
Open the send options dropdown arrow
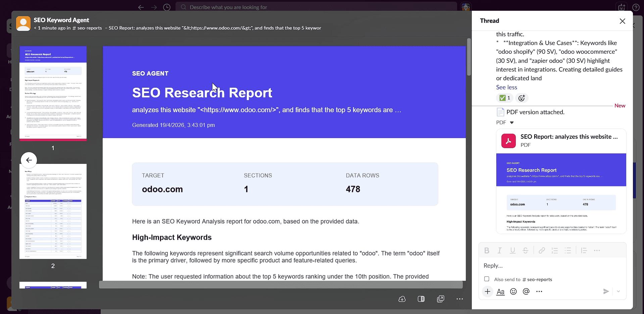[x=618, y=291]
